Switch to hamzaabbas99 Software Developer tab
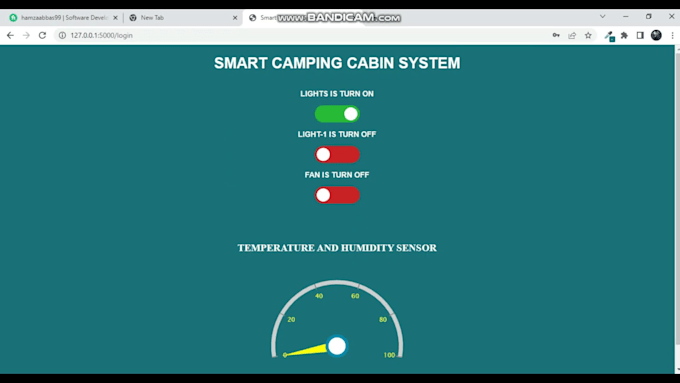 pos(63,18)
